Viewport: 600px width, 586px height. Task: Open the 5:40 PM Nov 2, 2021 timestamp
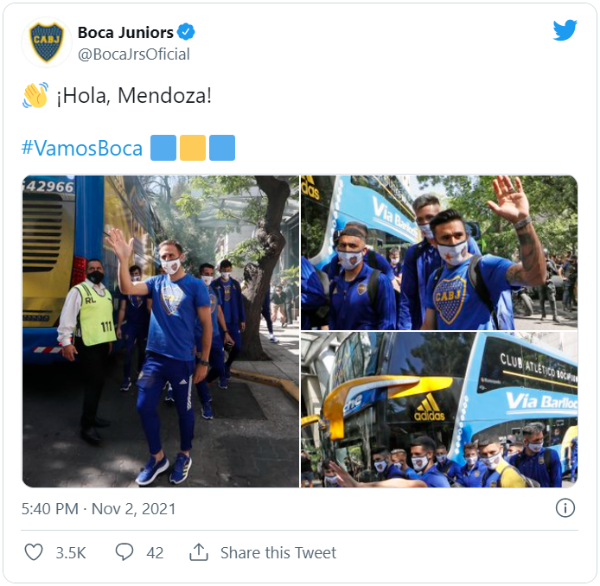[99, 509]
